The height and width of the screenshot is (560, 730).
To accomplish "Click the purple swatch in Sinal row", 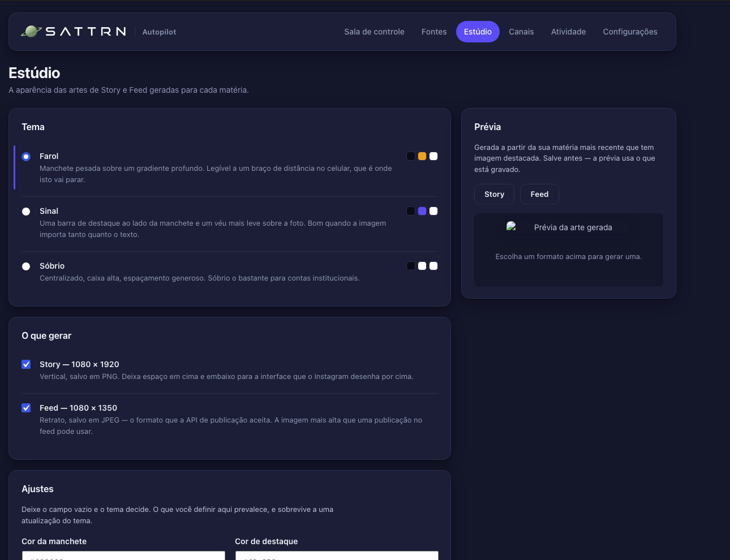I will point(422,211).
